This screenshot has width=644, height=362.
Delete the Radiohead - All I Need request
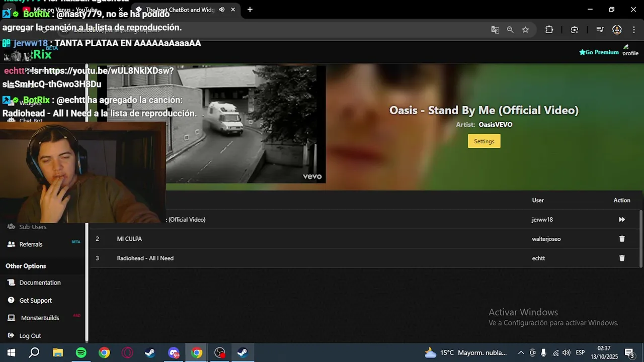[x=622, y=258]
